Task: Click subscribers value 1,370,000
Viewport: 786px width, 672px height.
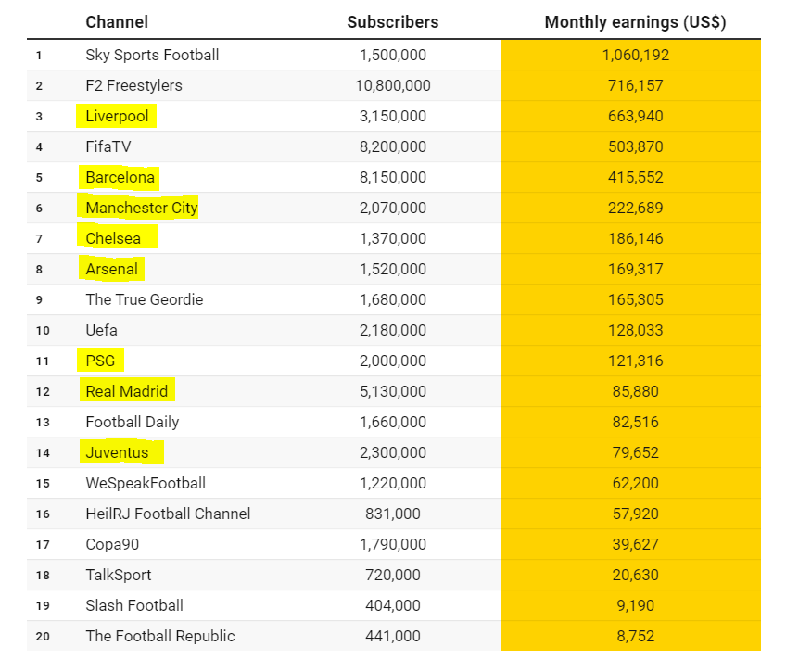Action: (392, 238)
